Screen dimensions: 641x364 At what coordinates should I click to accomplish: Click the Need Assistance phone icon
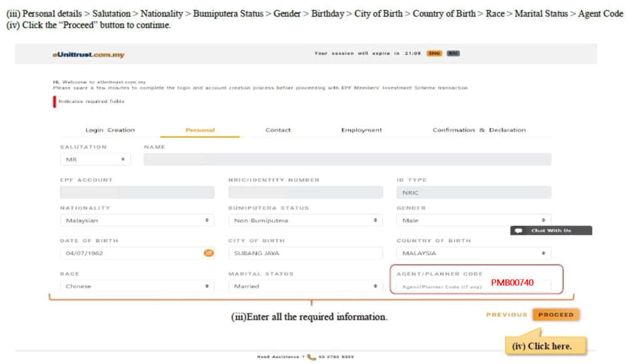(311, 357)
